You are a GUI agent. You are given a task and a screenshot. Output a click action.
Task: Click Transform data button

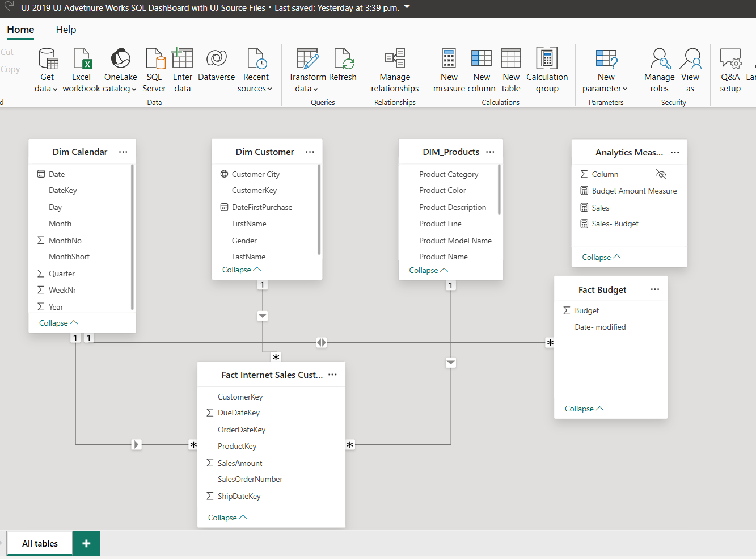tap(307, 70)
